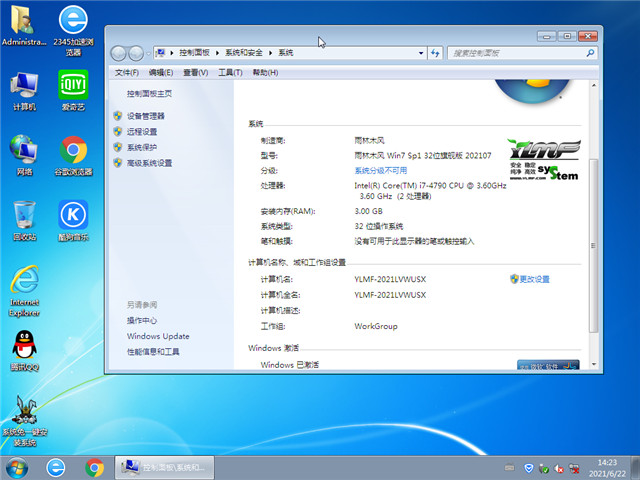Launch the iQIYI (爱奇艺) desktop icon
The height and width of the screenshot is (480, 640).
point(73,91)
